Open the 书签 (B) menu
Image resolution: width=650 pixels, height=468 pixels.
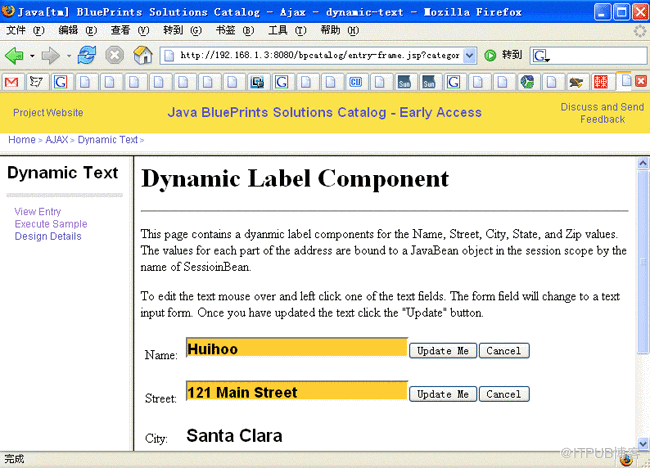click(x=235, y=30)
